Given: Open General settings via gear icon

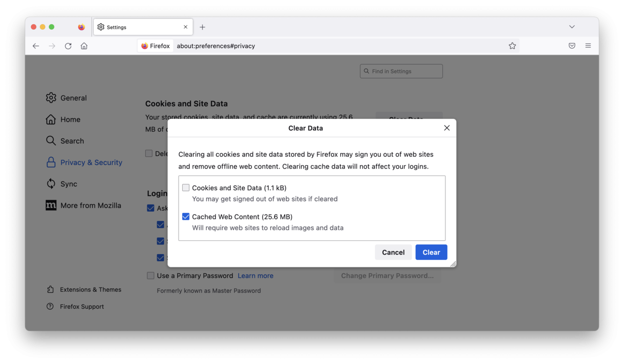Looking at the screenshot, I should point(51,97).
